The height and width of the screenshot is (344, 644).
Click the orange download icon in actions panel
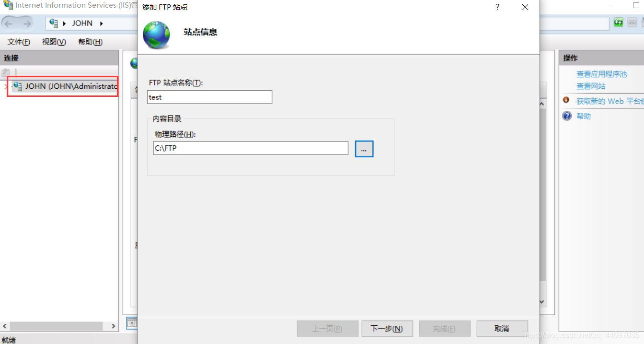pyautogui.click(x=566, y=100)
